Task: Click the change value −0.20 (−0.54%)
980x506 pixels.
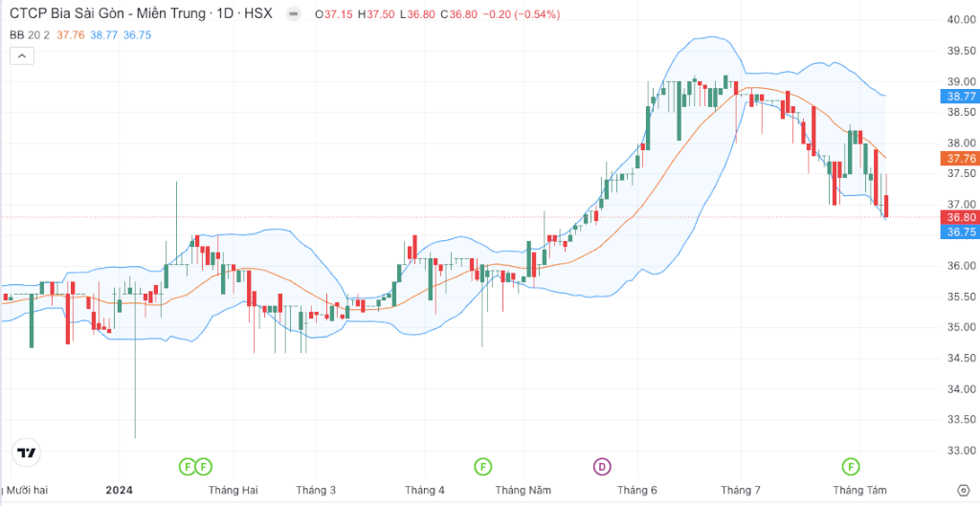Action: [x=522, y=13]
